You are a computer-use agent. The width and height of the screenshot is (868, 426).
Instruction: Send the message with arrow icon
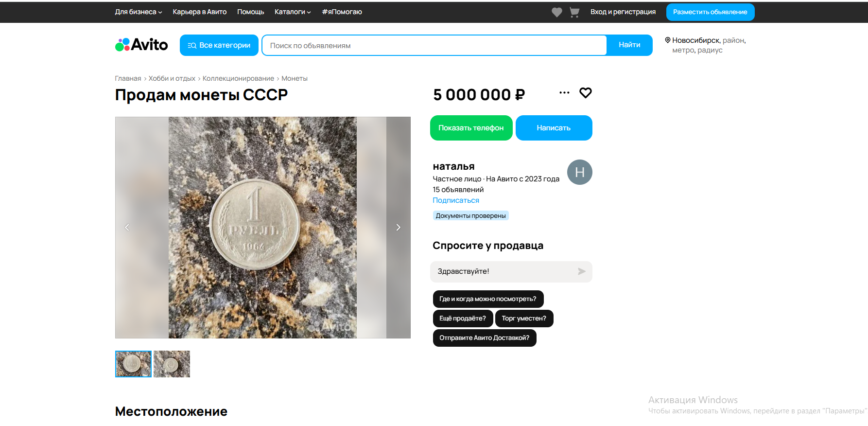pos(581,271)
